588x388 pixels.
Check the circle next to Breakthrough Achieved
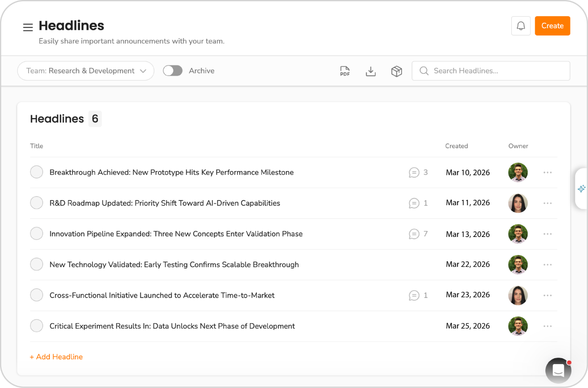tap(36, 172)
